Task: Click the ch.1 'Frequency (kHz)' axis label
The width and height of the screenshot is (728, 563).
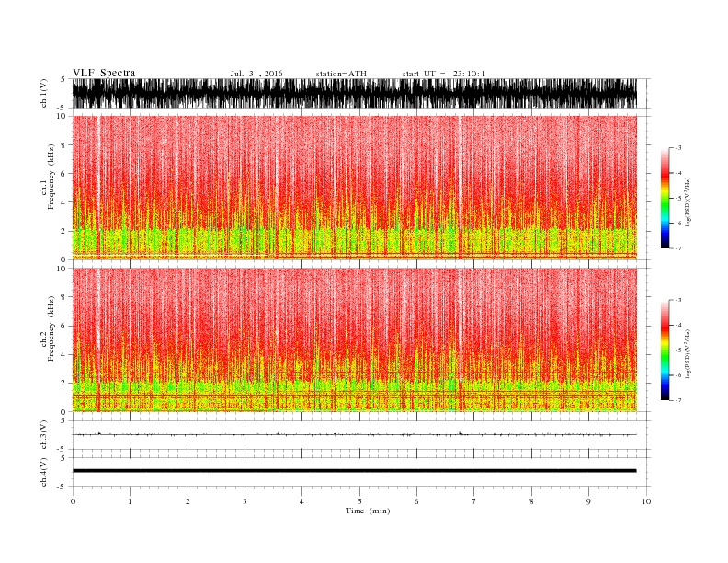Action: point(51,177)
